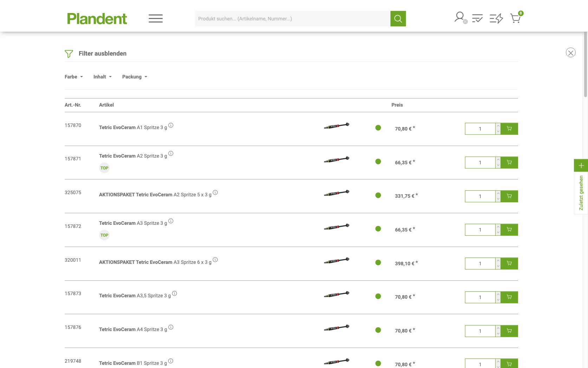Show info for Tetric EvoCeram A1 Spritze
The image size is (588, 368).
click(x=171, y=125)
